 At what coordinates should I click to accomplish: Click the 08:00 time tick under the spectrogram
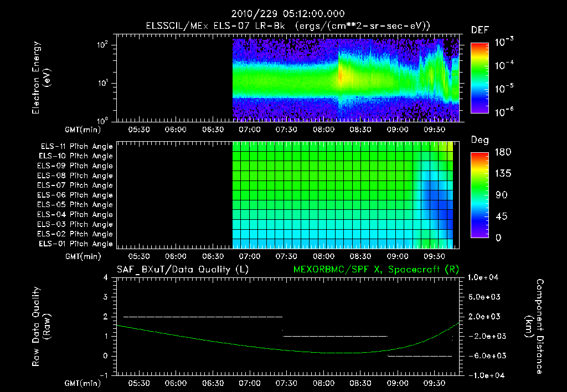click(x=323, y=130)
